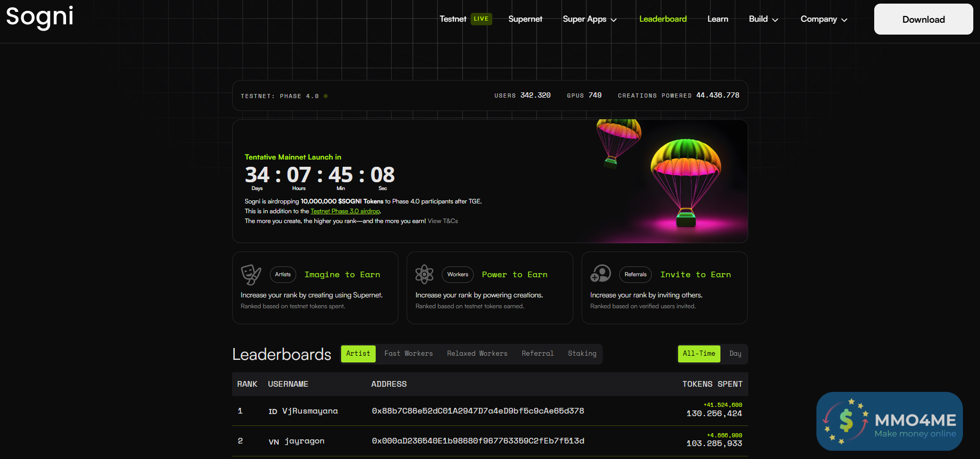Click the ADDRESS column header
Viewport: 980px width, 459px height.
tap(389, 384)
